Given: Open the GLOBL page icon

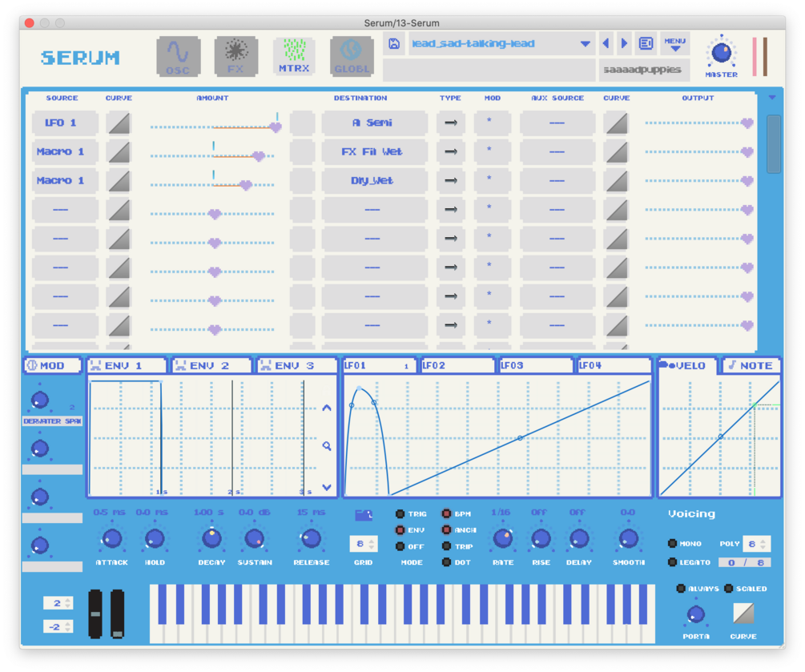Looking at the screenshot, I should pos(352,57).
